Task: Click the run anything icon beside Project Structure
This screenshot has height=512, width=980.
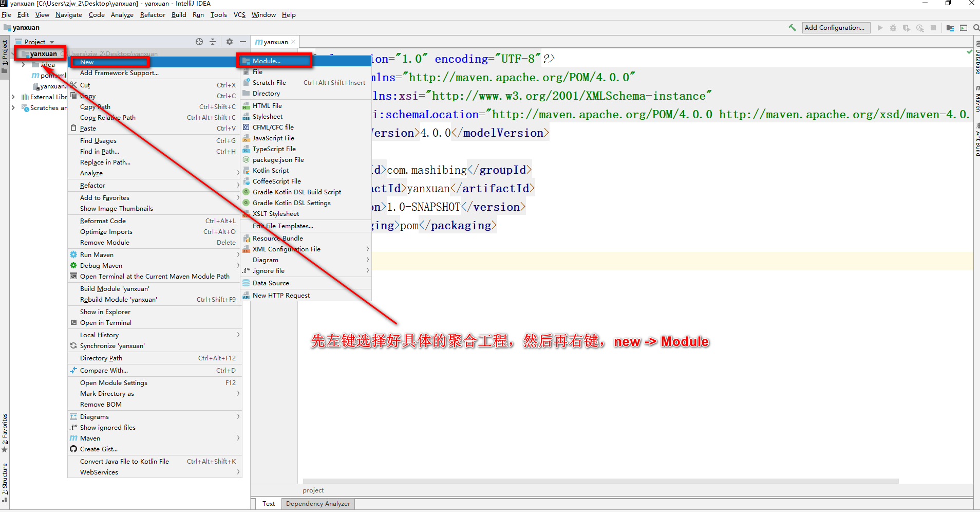Action: [x=964, y=28]
